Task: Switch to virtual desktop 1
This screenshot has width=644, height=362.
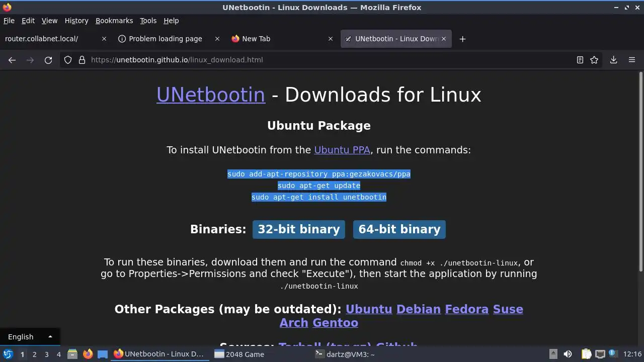Action: coord(22,354)
